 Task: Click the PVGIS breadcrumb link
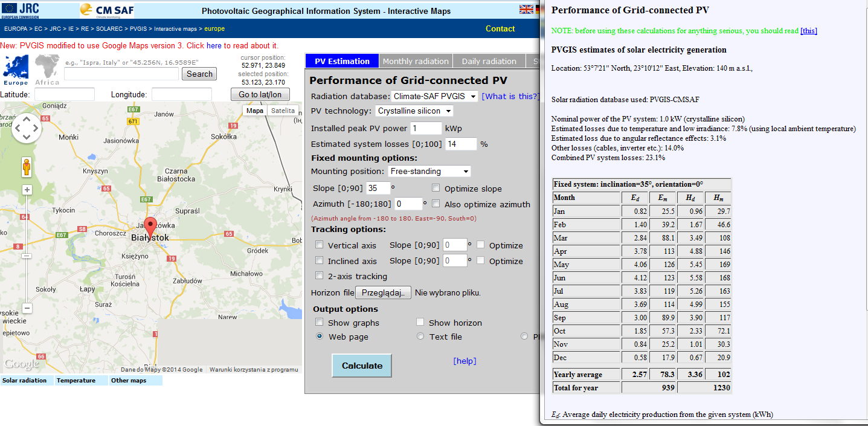138,28
